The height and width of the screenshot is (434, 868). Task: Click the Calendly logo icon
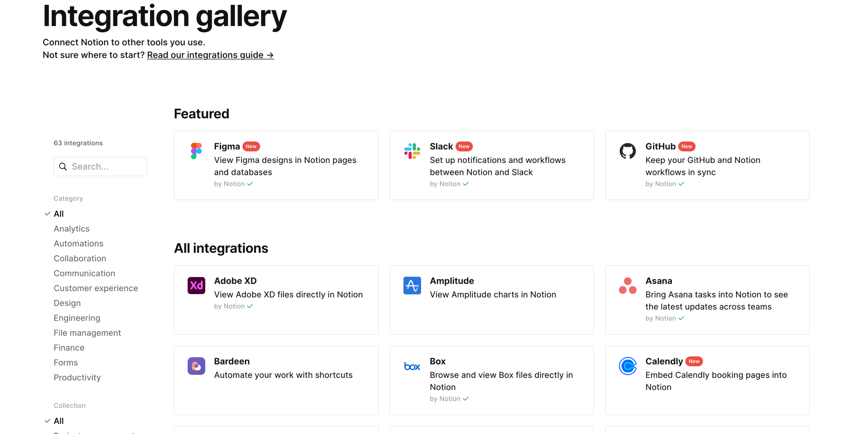(x=627, y=366)
